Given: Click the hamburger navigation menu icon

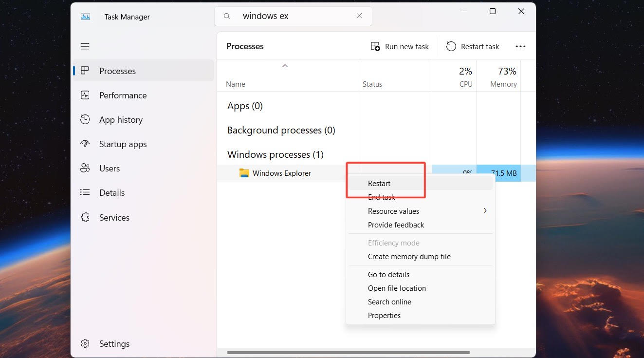Looking at the screenshot, I should point(85,46).
